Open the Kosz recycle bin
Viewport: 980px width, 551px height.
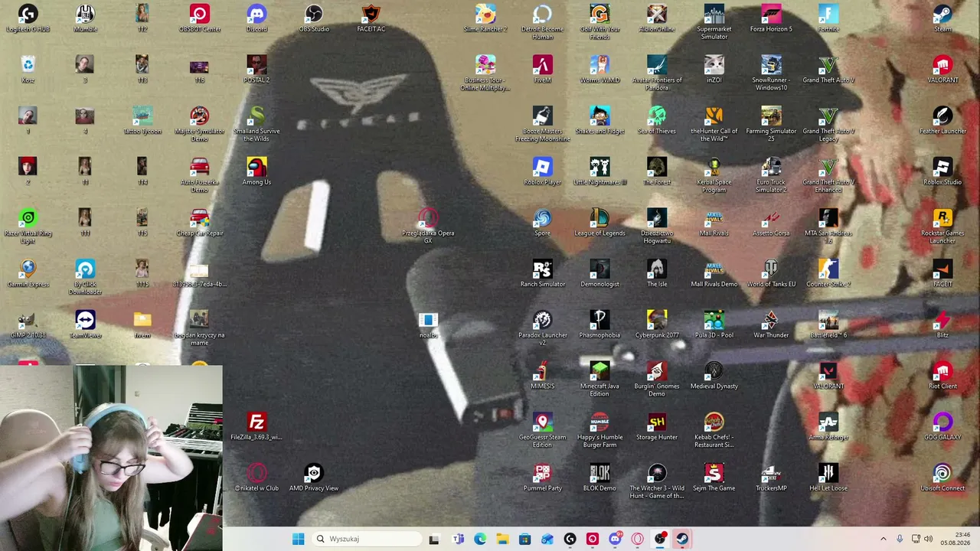click(28, 70)
